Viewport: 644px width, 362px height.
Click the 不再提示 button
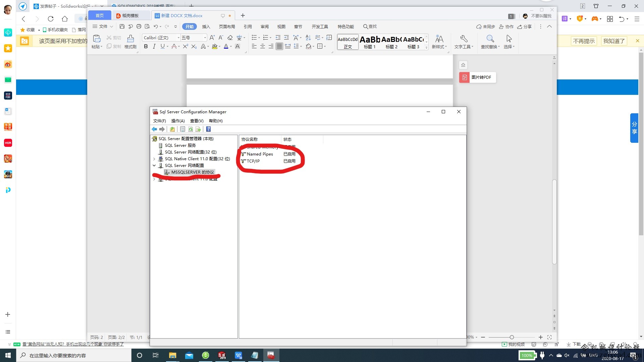pos(584,41)
